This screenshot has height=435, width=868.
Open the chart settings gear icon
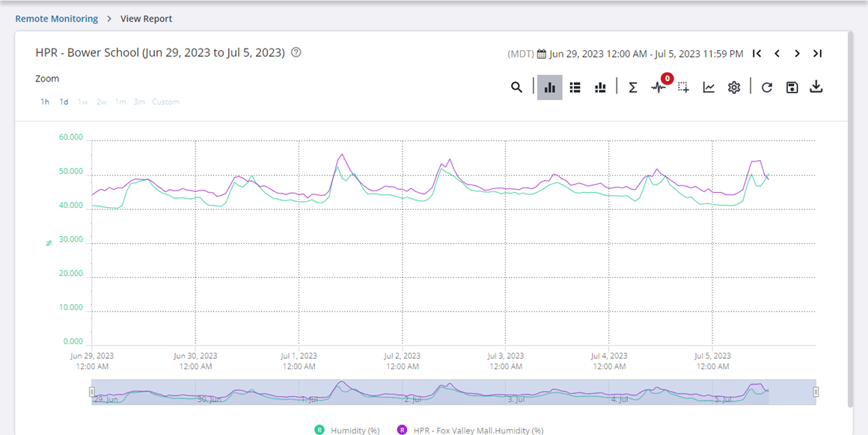pyautogui.click(x=734, y=87)
